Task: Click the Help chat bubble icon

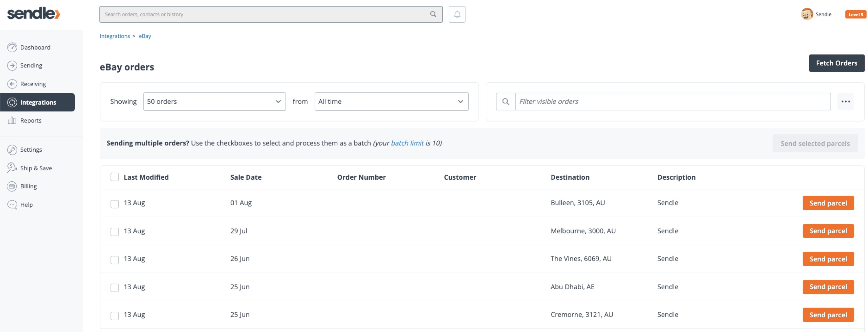Action: click(12, 204)
